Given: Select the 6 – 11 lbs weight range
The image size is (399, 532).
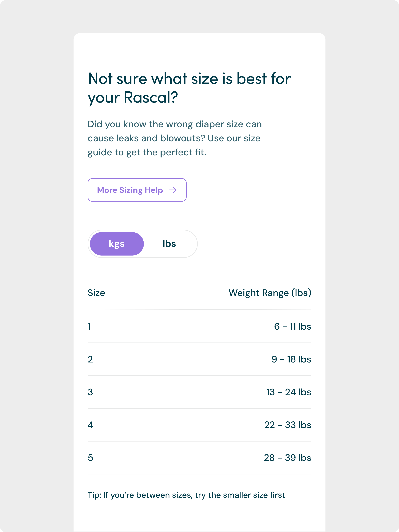Looking at the screenshot, I should [293, 326].
